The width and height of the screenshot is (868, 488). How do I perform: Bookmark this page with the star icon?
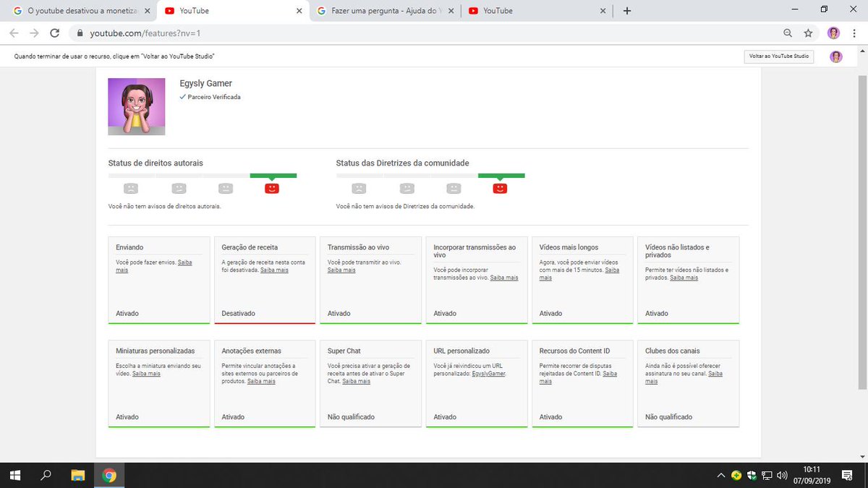coord(808,33)
